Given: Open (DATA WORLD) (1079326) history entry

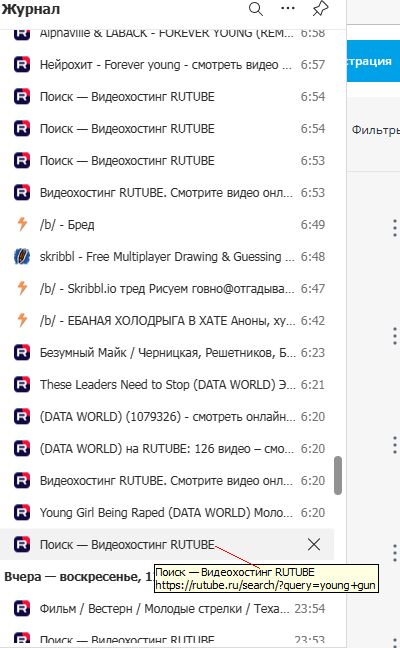Looking at the screenshot, I should coord(167,417).
